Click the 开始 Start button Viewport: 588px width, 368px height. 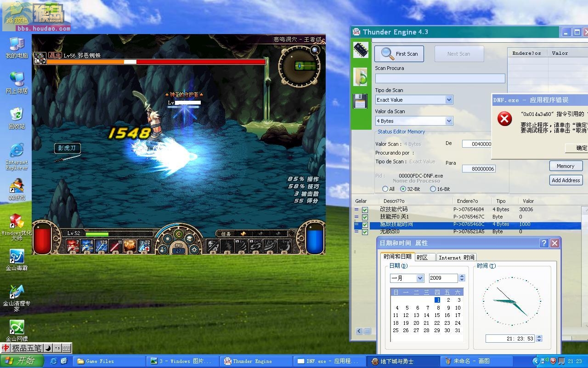pos(22,361)
